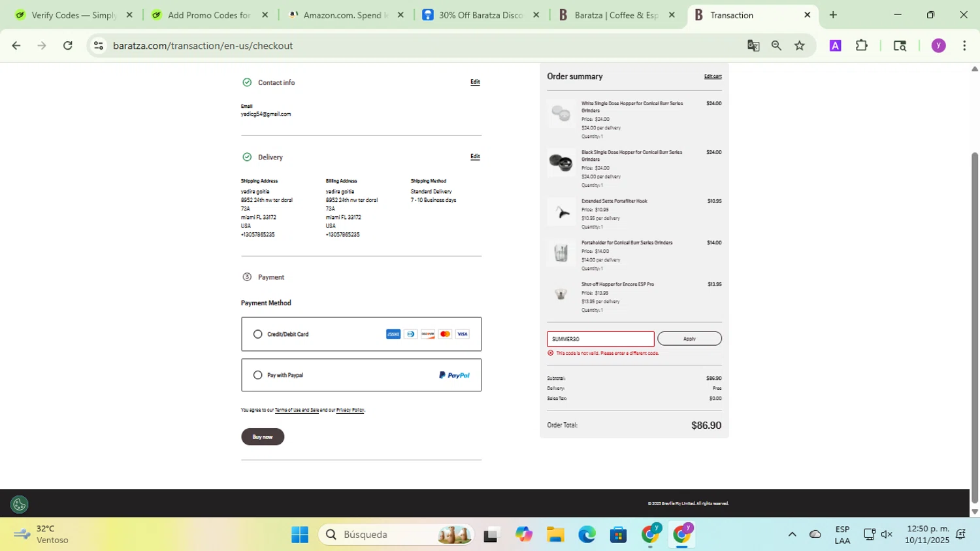Open the extensions puzzle icon
The height and width of the screenshot is (551, 980).
tap(862, 46)
